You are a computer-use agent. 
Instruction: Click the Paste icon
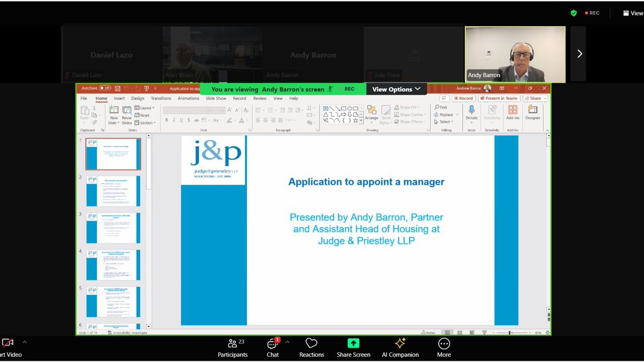(85, 110)
